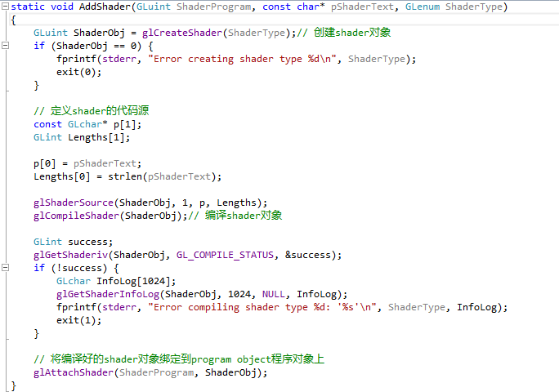
Task: Click 'ShaderObj' argument in glAttachShader call
Action: (x=230, y=372)
